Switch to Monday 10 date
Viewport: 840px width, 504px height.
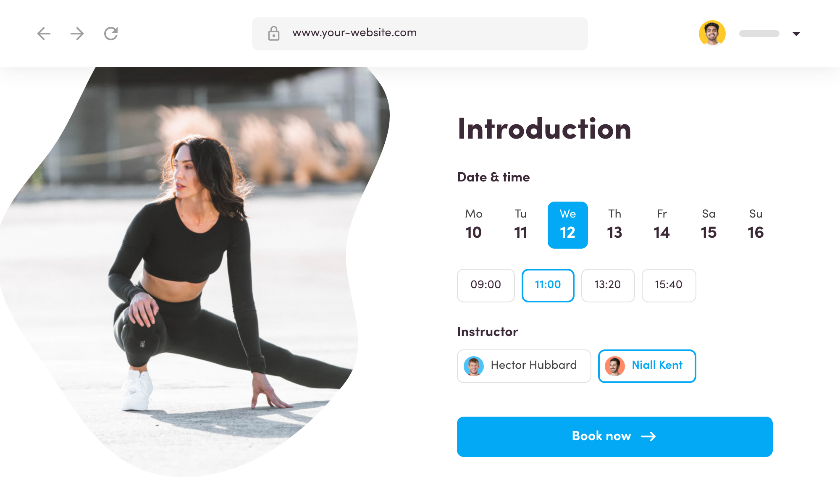click(474, 225)
